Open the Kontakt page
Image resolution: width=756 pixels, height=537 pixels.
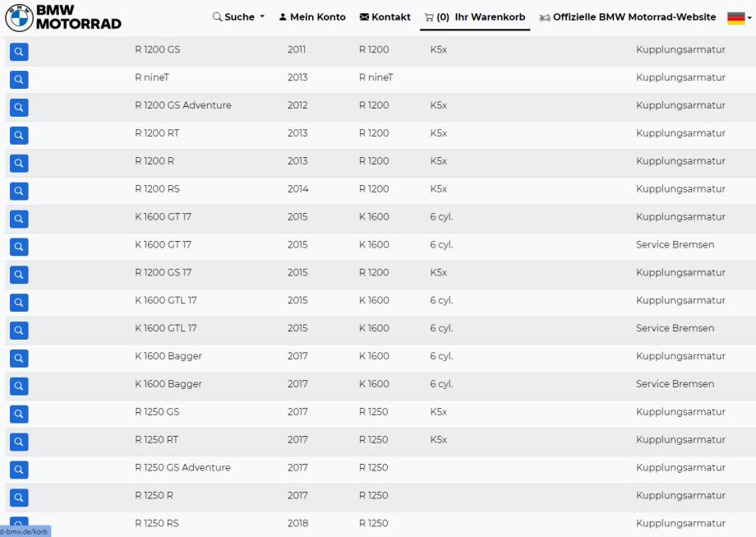[x=385, y=17]
